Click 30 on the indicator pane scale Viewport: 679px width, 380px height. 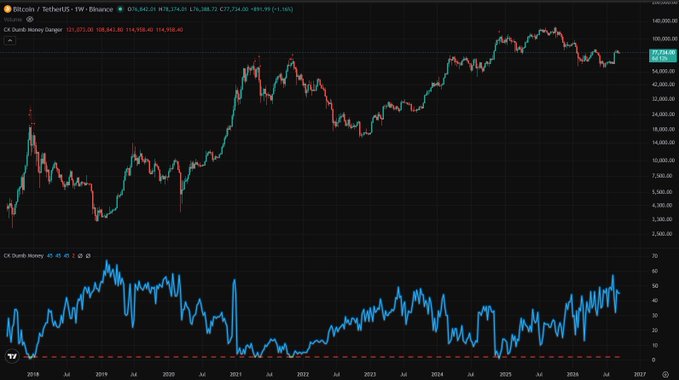pyautogui.click(x=655, y=316)
